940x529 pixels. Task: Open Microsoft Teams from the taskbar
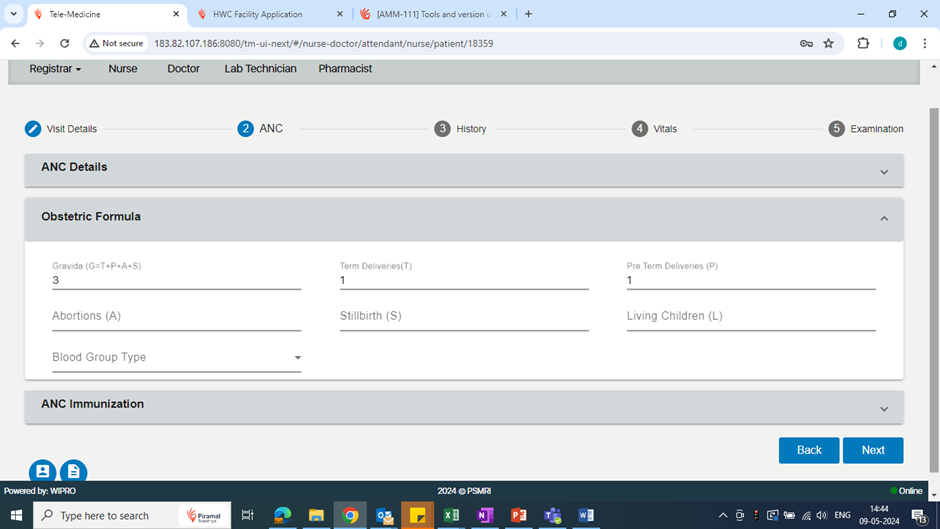tap(552, 515)
